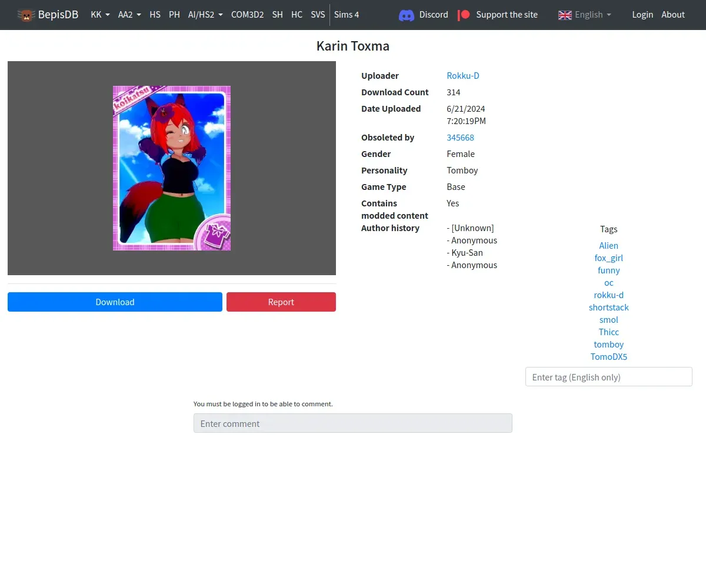This screenshot has width=706, height=588.
Task: Select the Thicc tag
Action: click(608, 332)
